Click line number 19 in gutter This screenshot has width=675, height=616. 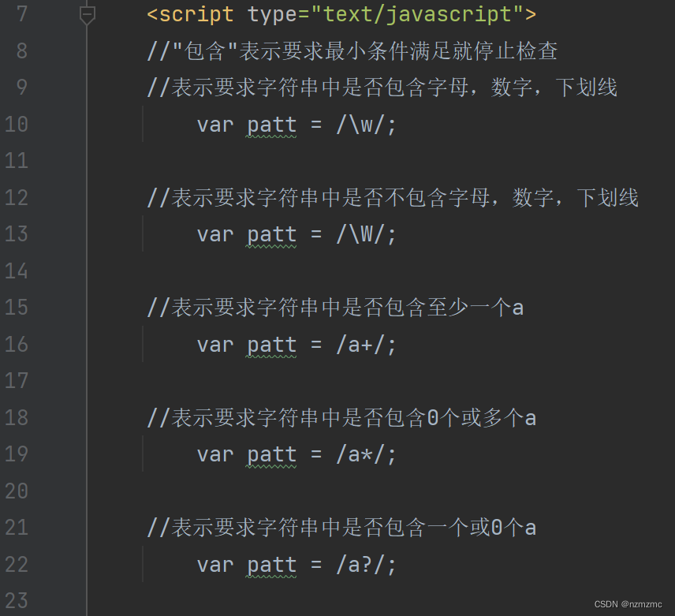point(17,454)
